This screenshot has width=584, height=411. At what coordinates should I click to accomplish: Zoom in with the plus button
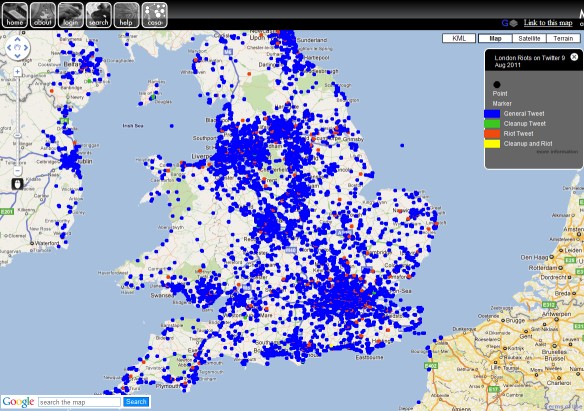click(x=18, y=71)
